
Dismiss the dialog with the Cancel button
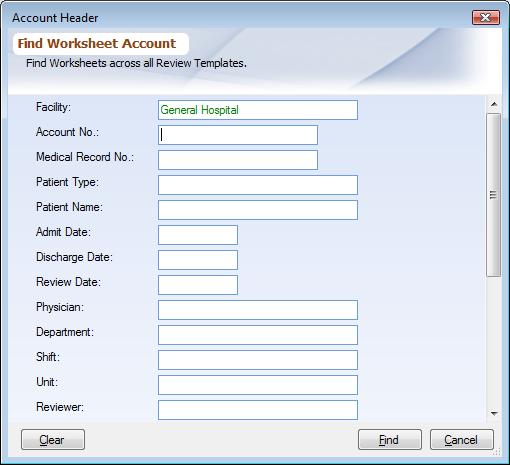pos(462,440)
